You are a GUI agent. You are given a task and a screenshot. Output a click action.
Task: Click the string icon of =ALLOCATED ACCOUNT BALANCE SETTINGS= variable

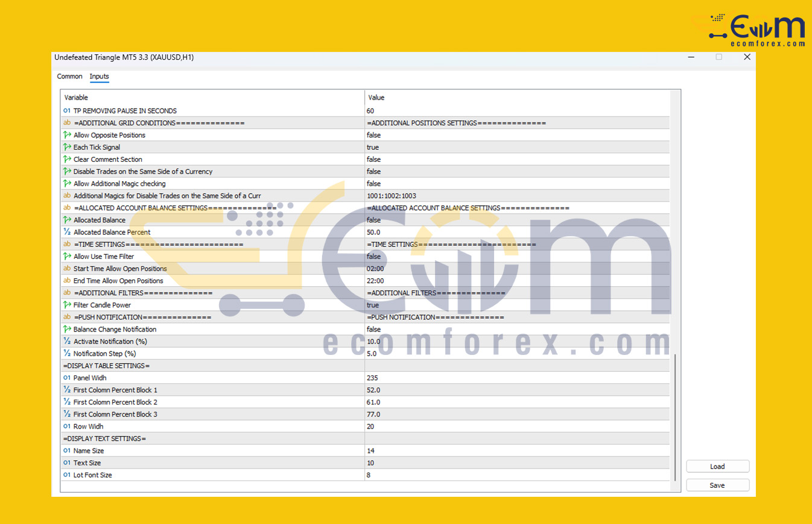coord(67,208)
